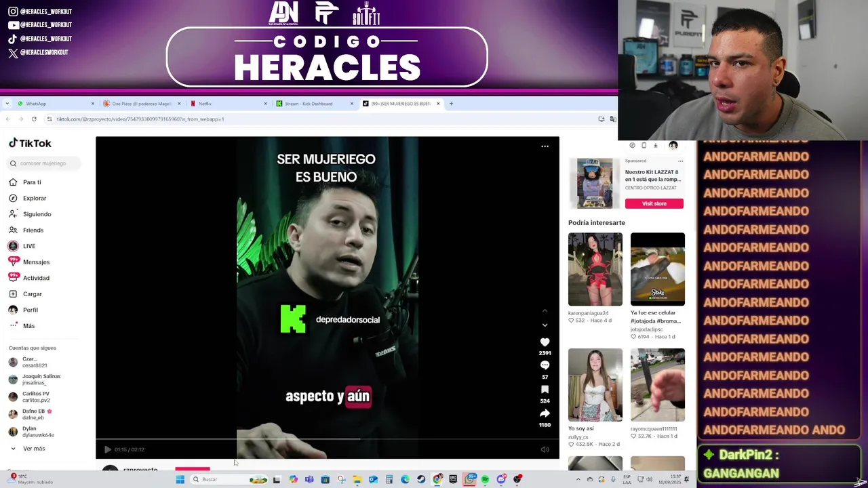Bookmark the video to favorites
This screenshot has height=488, width=868.
click(x=545, y=389)
